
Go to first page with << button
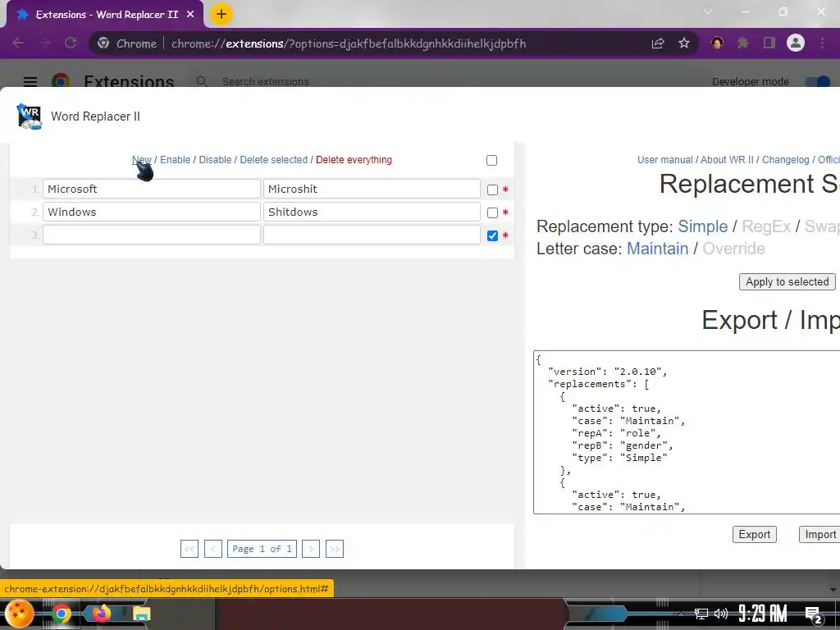pos(189,549)
